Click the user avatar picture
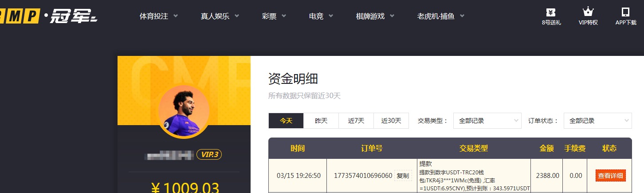Image resolution: width=644 pixels, height=193 pixels. point(184,111)
